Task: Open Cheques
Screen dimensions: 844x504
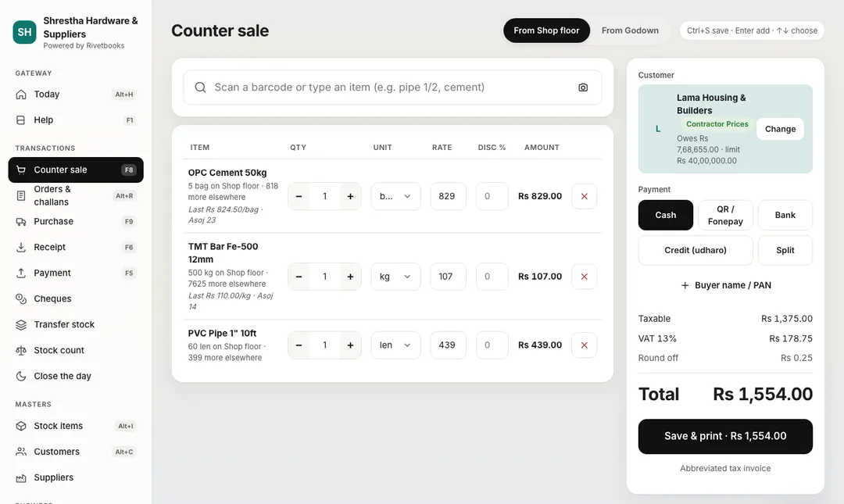Action: click(76, 298)
